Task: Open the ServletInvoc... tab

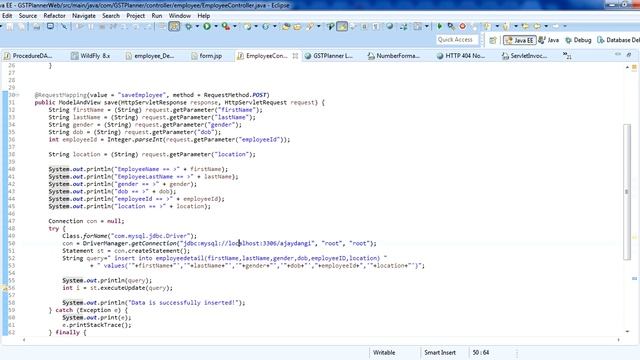Action: tap(524, 56)
